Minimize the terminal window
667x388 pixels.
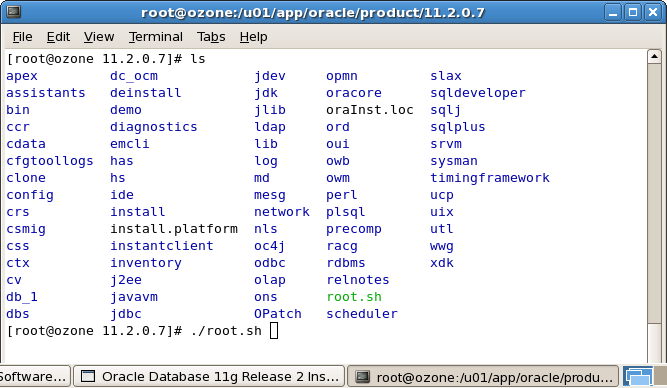click(613, 12)
